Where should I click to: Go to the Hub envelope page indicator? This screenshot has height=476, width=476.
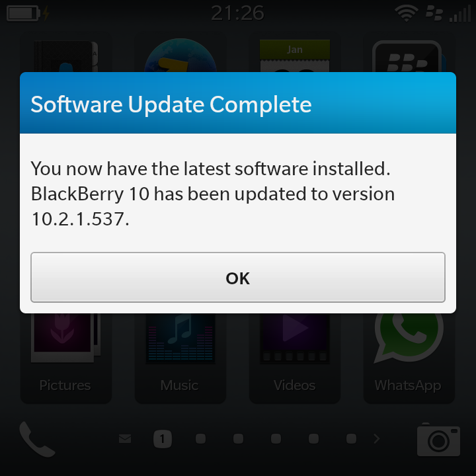[125, 439]
